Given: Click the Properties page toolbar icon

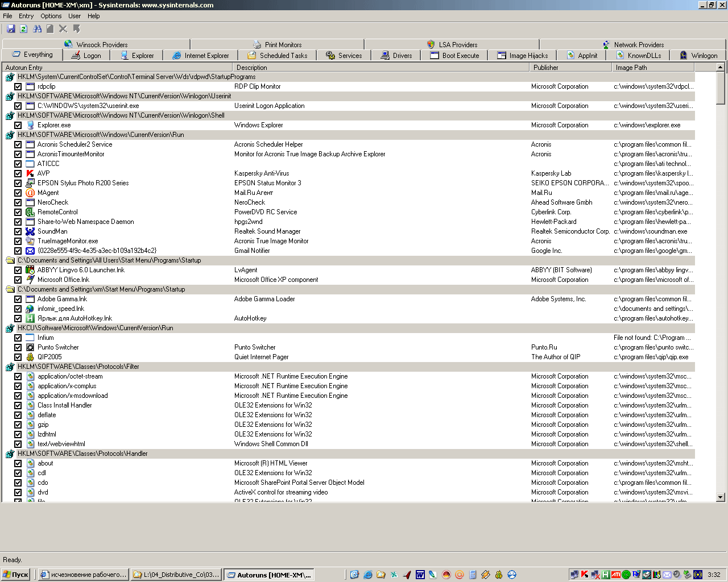Looking at the screenshot, I should coord(50,28).
